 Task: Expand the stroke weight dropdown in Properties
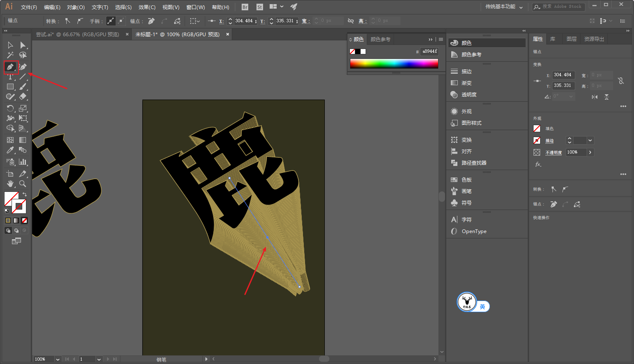click(x=590, y=140)
